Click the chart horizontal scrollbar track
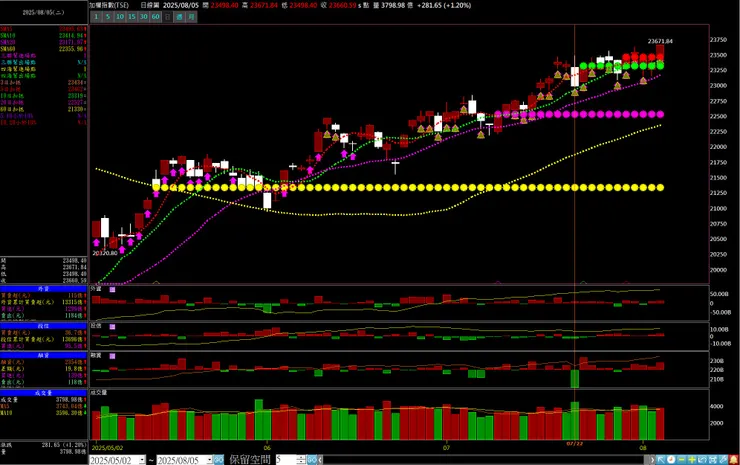Viewport: 740px width, 465px height. (486, 460)
